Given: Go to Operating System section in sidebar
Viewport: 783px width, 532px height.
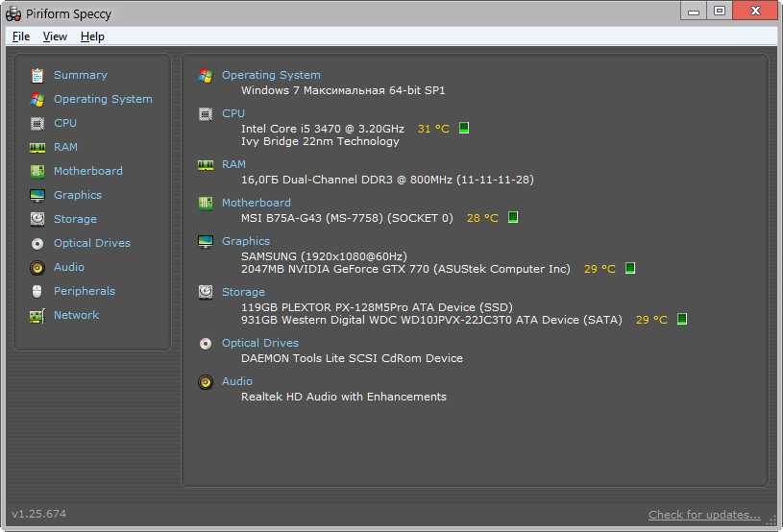Looking at the screenshot, I should [x=103, y=99].
